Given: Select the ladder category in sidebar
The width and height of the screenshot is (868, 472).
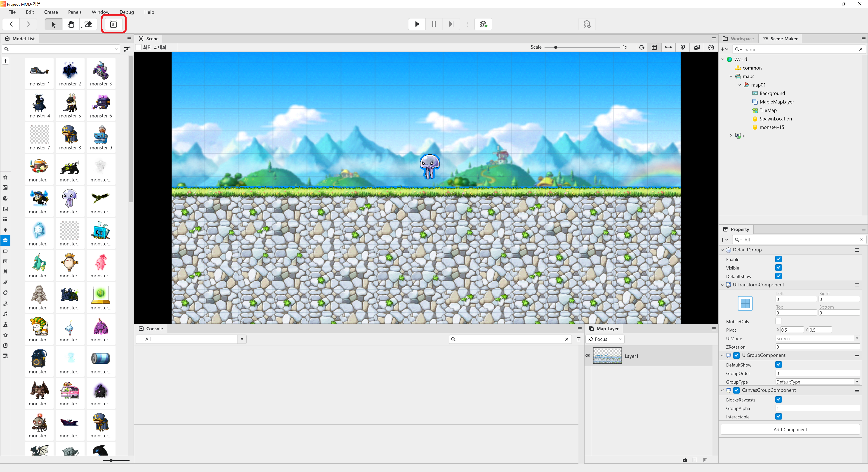Looking at the screenshot, I should [x=5, y=271].
